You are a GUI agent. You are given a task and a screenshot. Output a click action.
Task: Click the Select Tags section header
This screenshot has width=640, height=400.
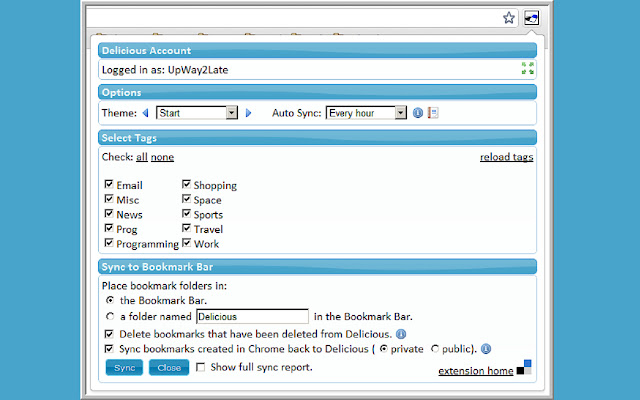(x=318, y=138)
